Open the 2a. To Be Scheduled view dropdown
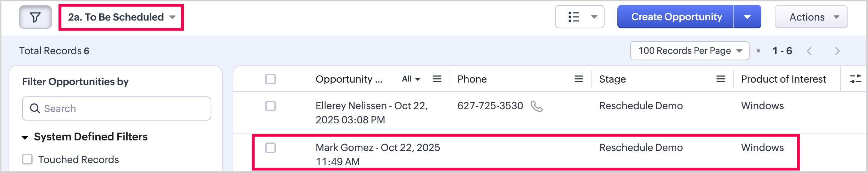This screenshot has height=173, width=868. [x=121, y=17]
